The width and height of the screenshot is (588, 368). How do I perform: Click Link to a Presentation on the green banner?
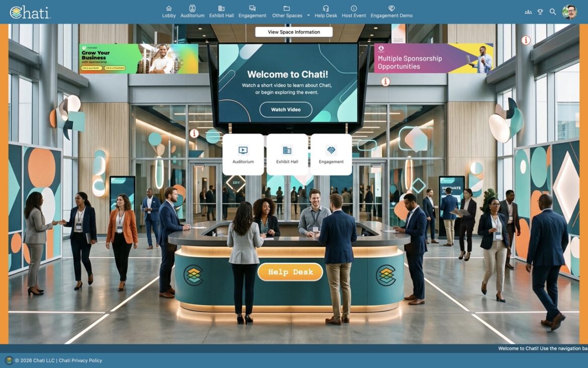tap(115, 68)
